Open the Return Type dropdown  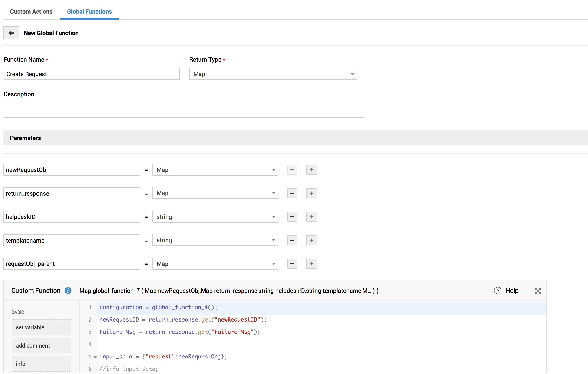273,74
